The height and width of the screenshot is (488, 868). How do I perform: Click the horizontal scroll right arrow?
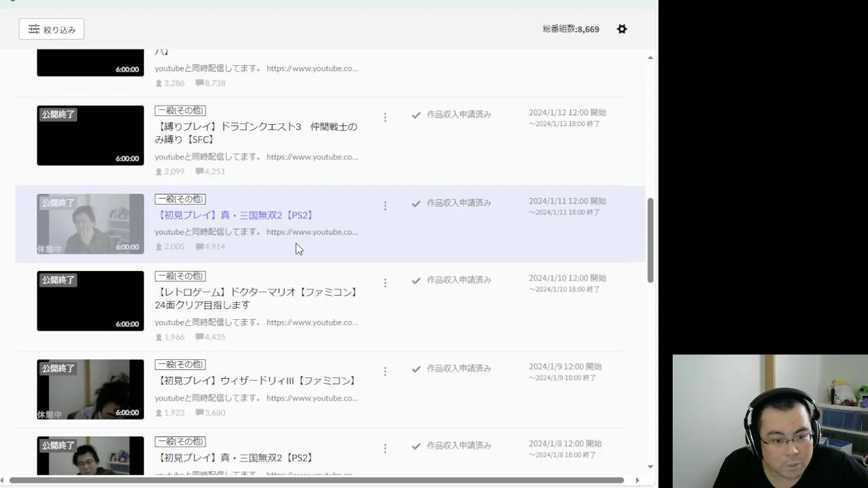coord(637,481)
